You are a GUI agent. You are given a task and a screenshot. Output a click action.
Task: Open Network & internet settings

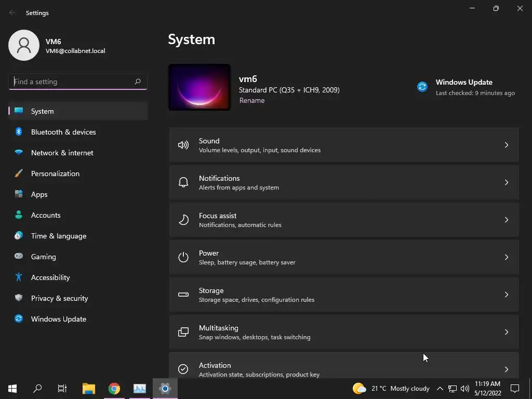(78, 153)
